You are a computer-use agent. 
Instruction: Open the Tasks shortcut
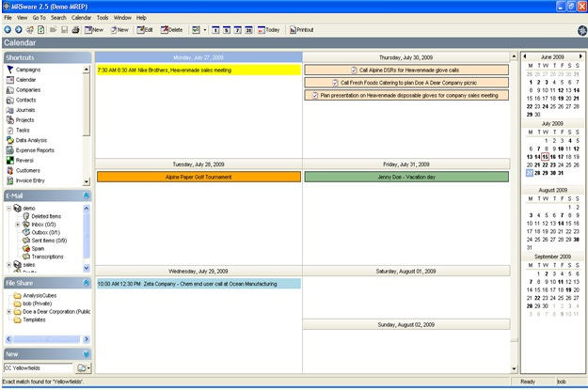(18, 131)
